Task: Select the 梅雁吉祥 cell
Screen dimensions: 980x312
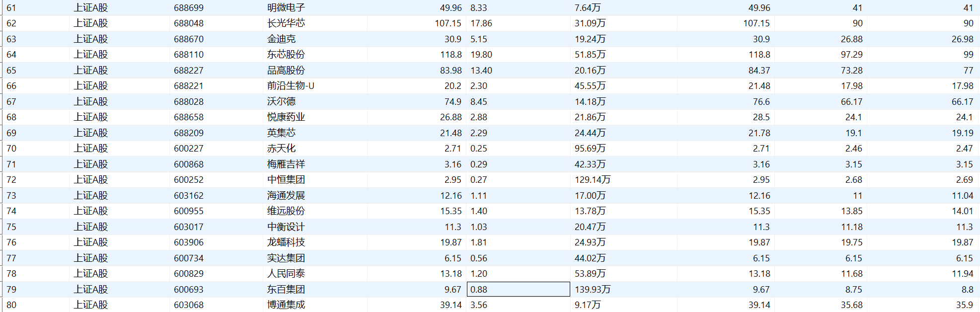Action: (x=286, y=164)
